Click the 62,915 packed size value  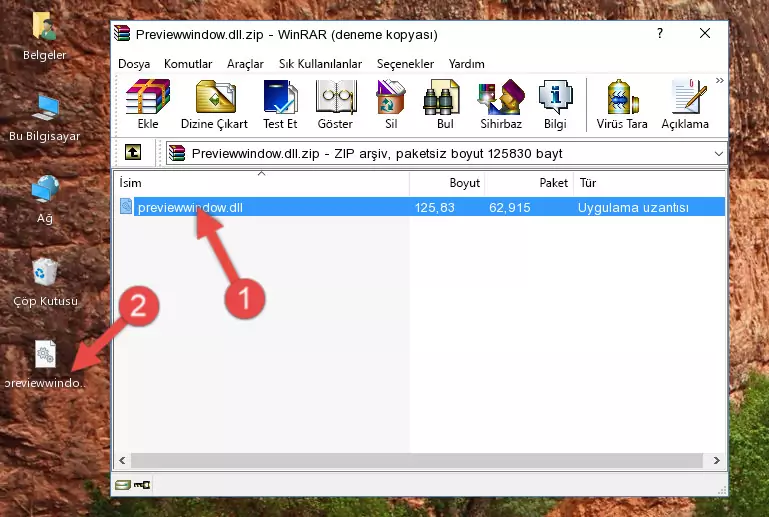point(510,207)
